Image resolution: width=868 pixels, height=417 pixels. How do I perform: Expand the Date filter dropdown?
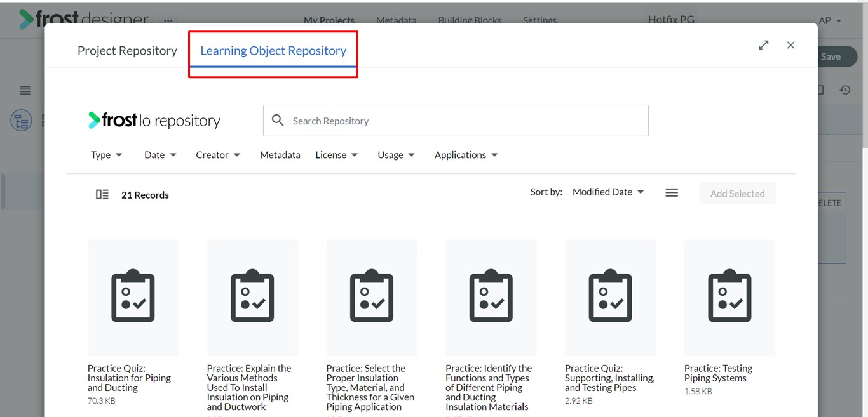click(160, 155)
